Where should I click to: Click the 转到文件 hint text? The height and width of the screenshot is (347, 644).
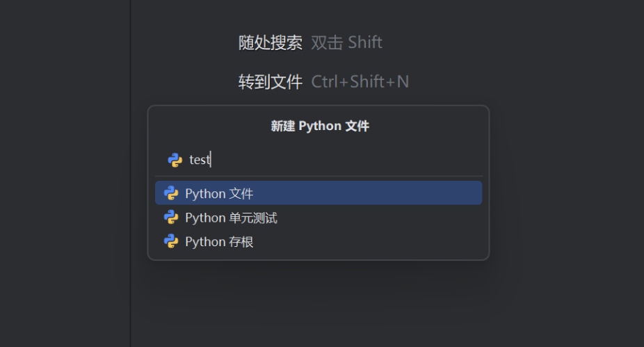pos(271,82)
